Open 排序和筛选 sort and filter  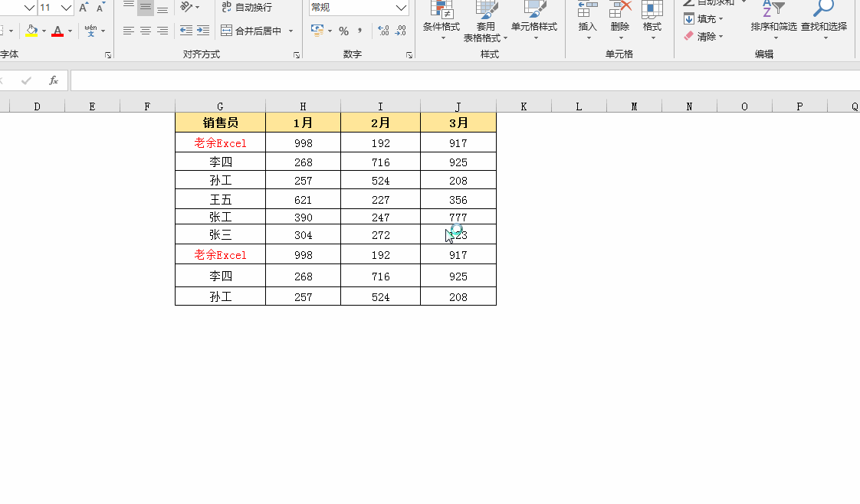[x=774, y=21]
